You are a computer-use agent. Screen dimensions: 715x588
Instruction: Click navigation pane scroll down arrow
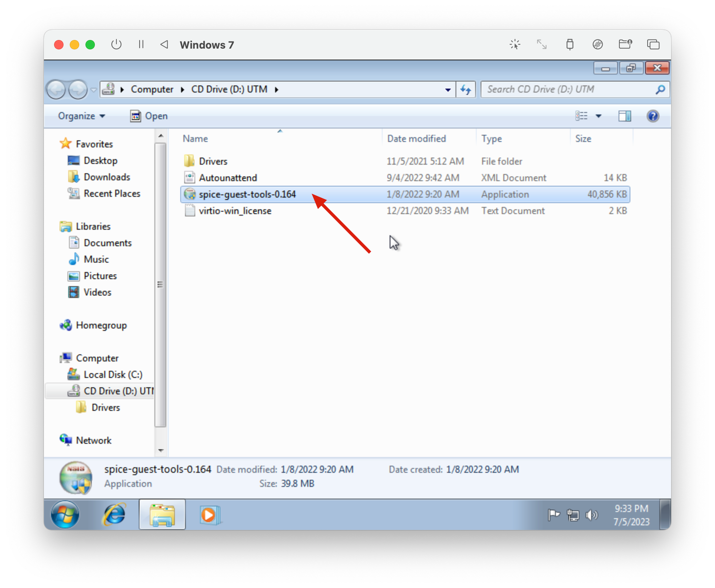[161, 450]
